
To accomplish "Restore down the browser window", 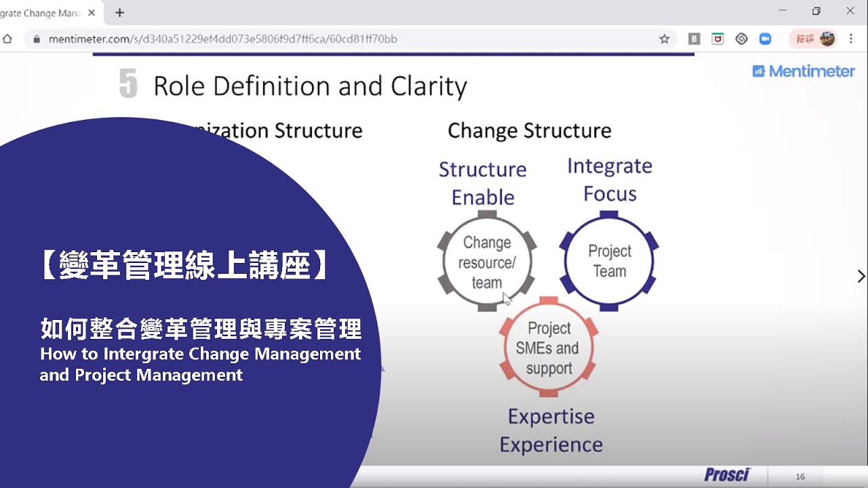I will tap(816, 11).
